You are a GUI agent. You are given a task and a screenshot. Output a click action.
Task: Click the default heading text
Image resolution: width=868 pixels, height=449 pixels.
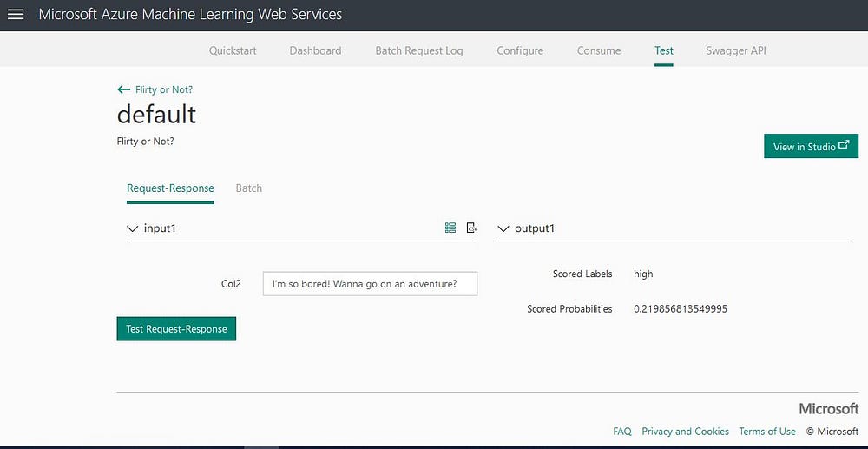[156, 115]
